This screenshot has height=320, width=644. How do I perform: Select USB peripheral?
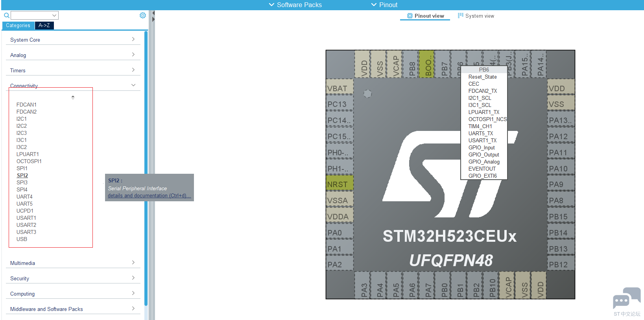(x=22, y=239)
